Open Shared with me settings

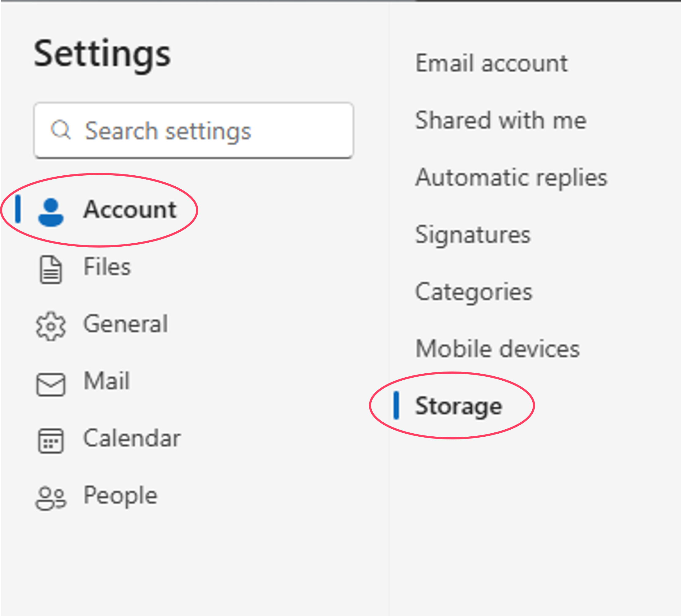click(x=501, y=119)
